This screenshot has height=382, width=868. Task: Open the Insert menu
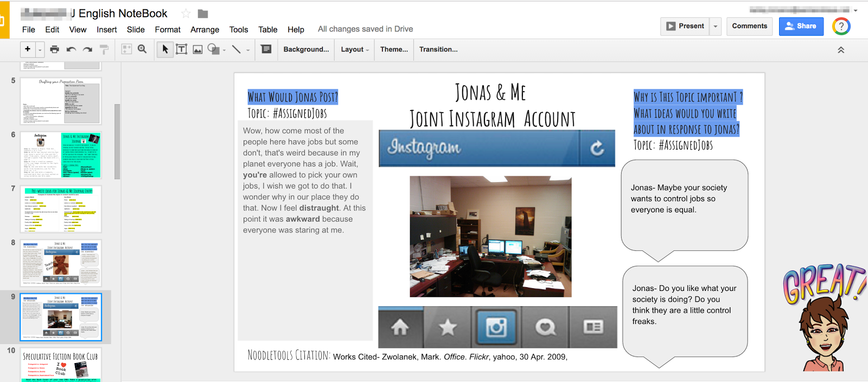click(x=107, y=29)
